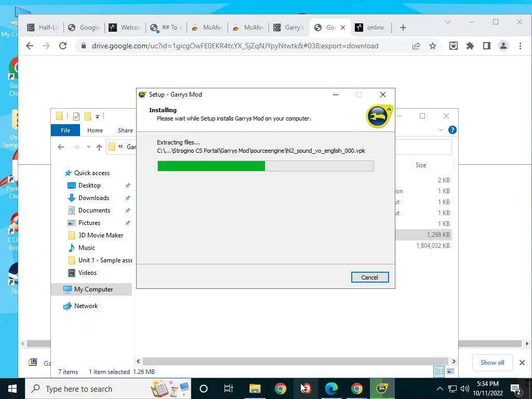The image size is (532, 399).
Task: Open Chrome profile avatar
Action: [503, 46]
